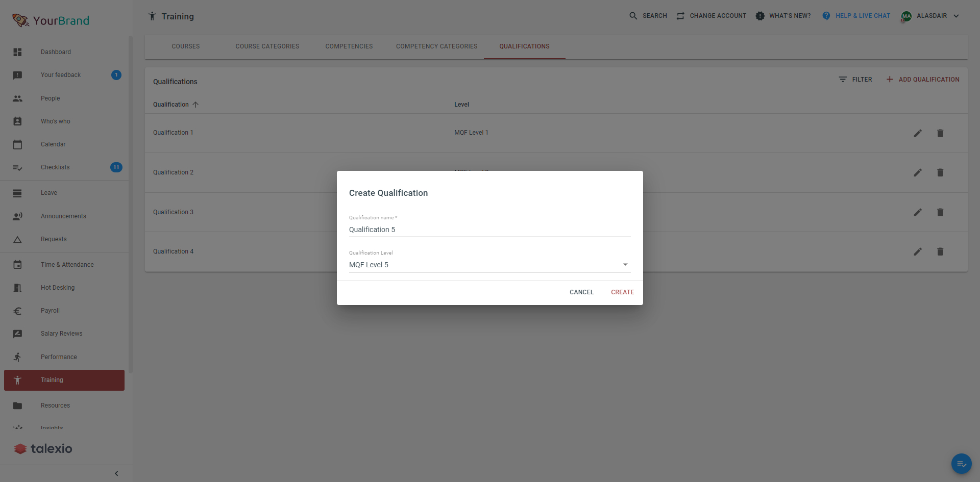Click the search magnifier icon
This screenshot has height=482, width=980.
pos(633,16)
